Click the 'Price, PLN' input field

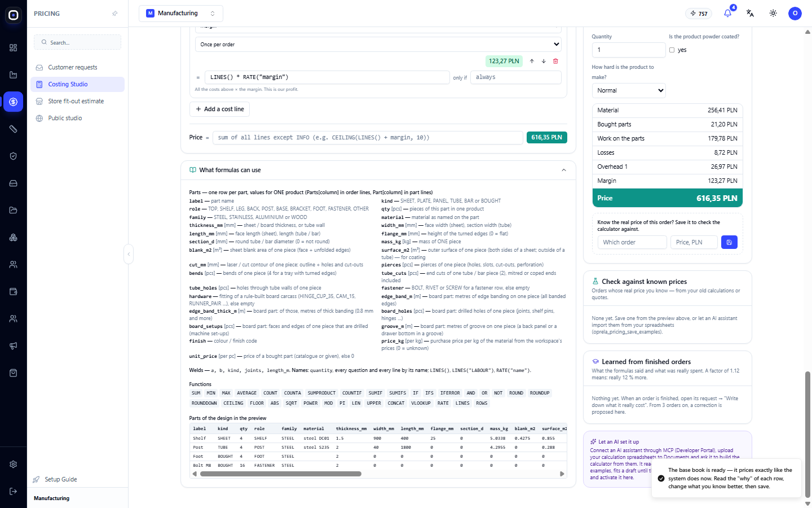[694, 242]
